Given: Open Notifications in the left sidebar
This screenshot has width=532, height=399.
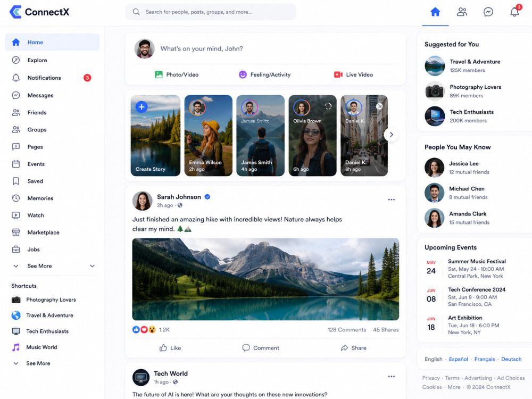Looking at the screenshot, I should pos(52,78).
